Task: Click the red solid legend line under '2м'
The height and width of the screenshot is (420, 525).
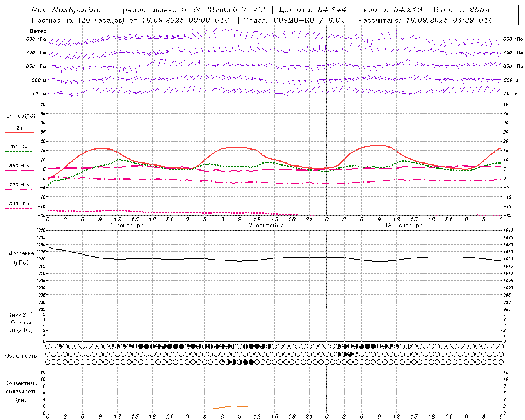Action: point(19,133)
